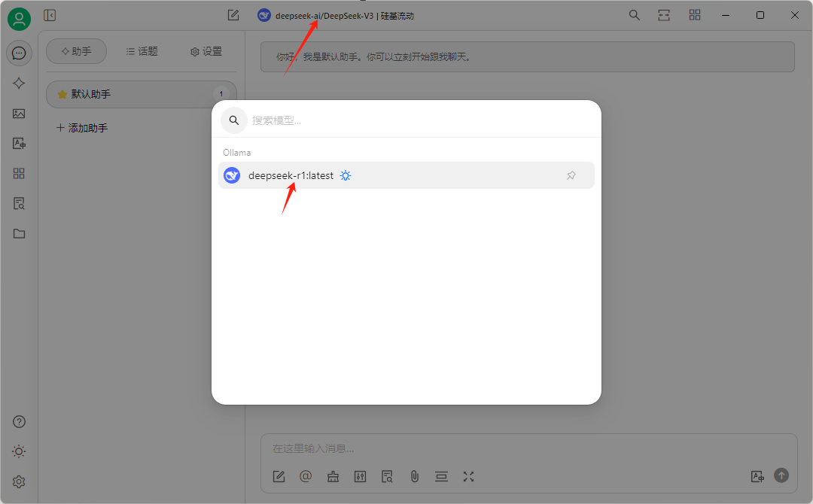Click the translate icon near the send button

tap(757, 477)
